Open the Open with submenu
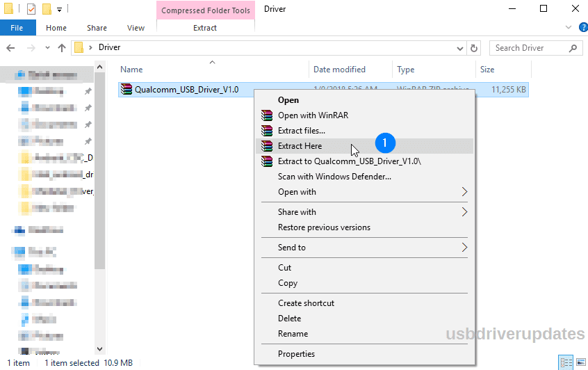588x370 pixels. 364,192
